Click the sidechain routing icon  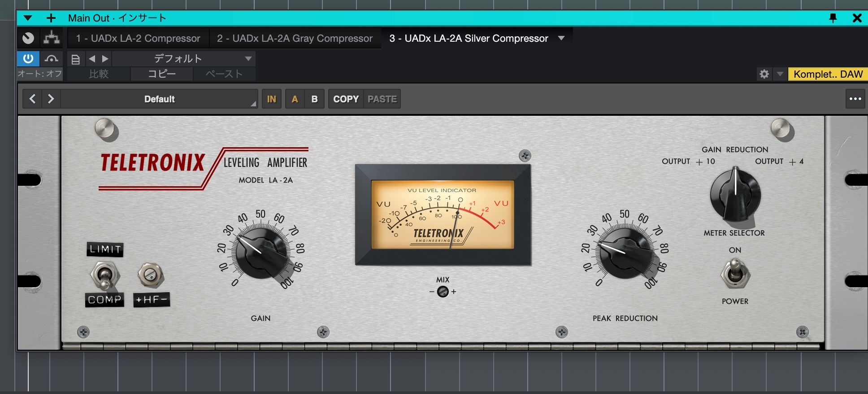coord(52,38)
